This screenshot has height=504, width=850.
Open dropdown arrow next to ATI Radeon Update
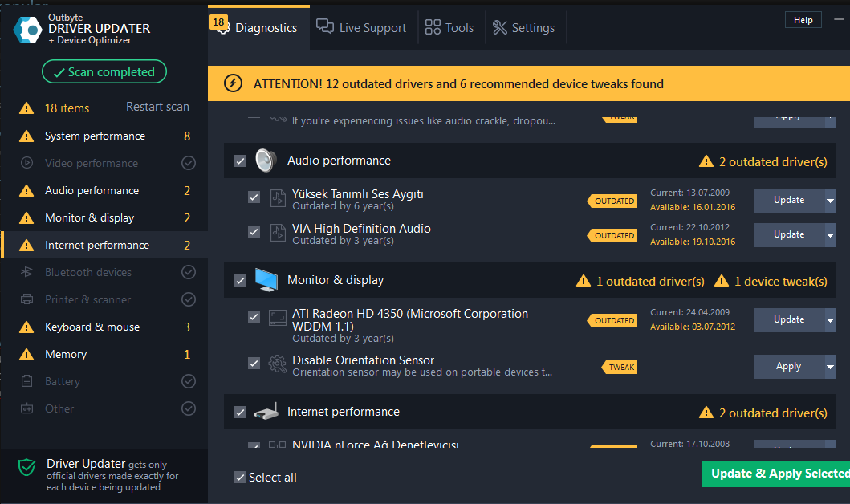coord(830,320)
